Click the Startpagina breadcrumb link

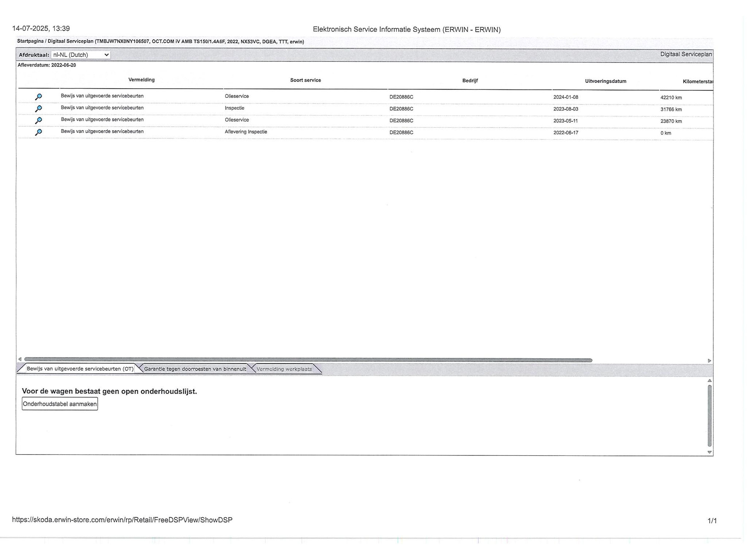pos(30,41)
